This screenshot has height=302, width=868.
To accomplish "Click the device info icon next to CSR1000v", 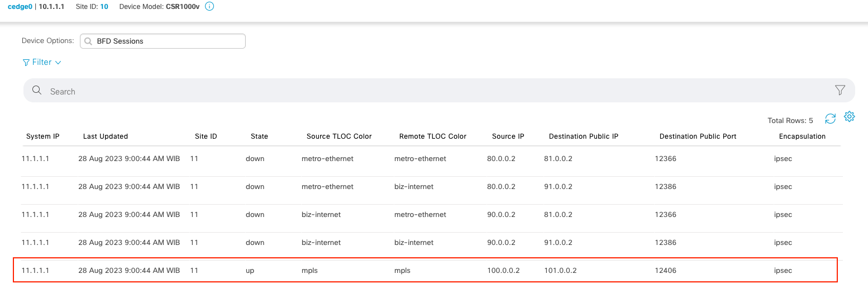I will [x=210, y=7].
